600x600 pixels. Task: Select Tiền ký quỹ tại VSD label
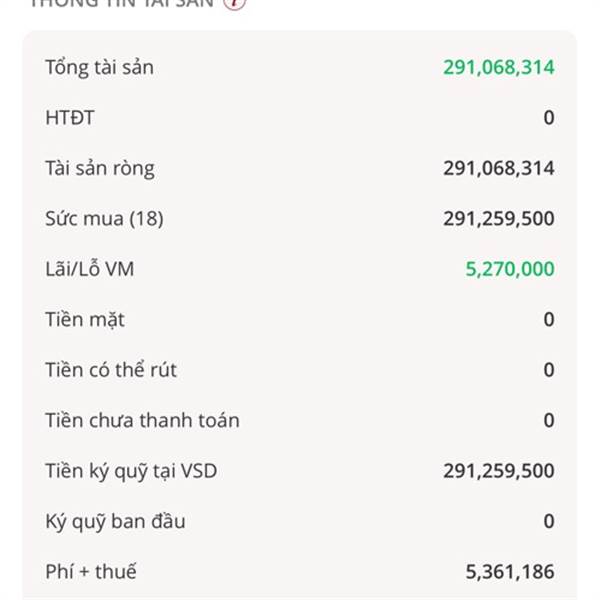(x=131, y=471)
